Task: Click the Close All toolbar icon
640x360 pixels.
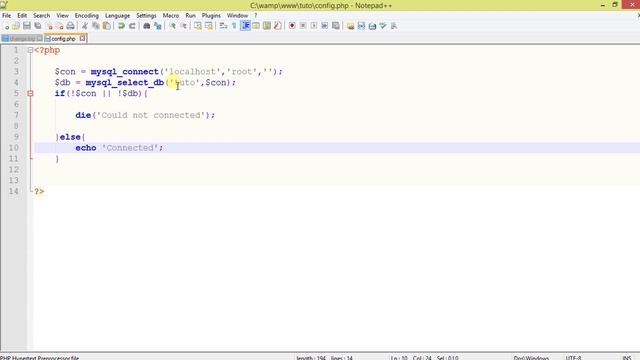Action: coord(60,26)
